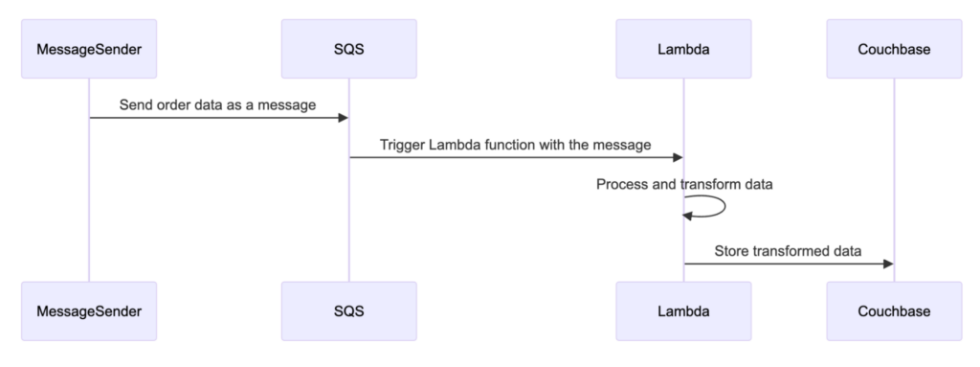Click the arrowhead pointing into SQS lifeline

[x=344, y=118]
